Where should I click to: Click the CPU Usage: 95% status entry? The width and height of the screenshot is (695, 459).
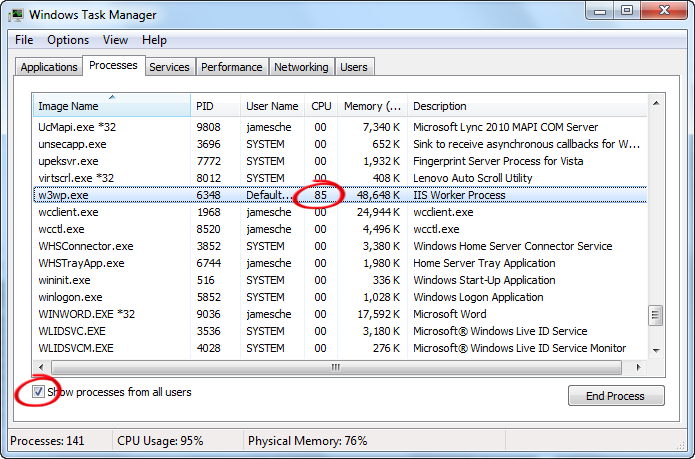[160, 441]
